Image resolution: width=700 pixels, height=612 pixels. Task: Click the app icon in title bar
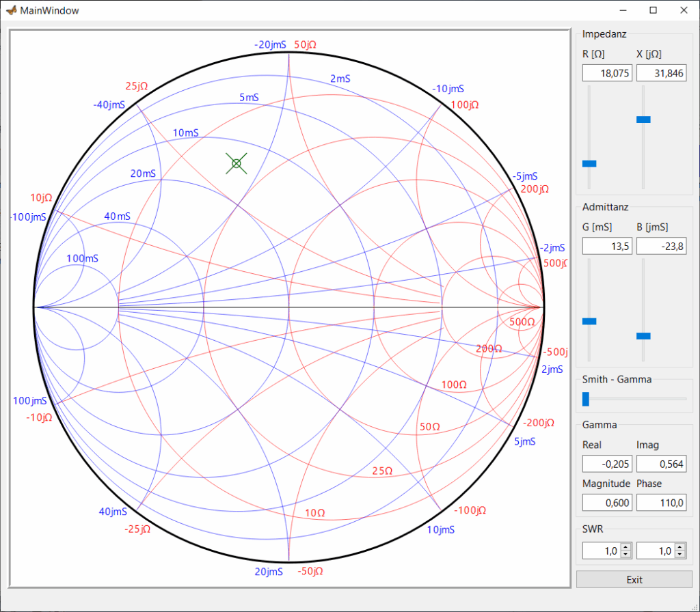[11, 10]
